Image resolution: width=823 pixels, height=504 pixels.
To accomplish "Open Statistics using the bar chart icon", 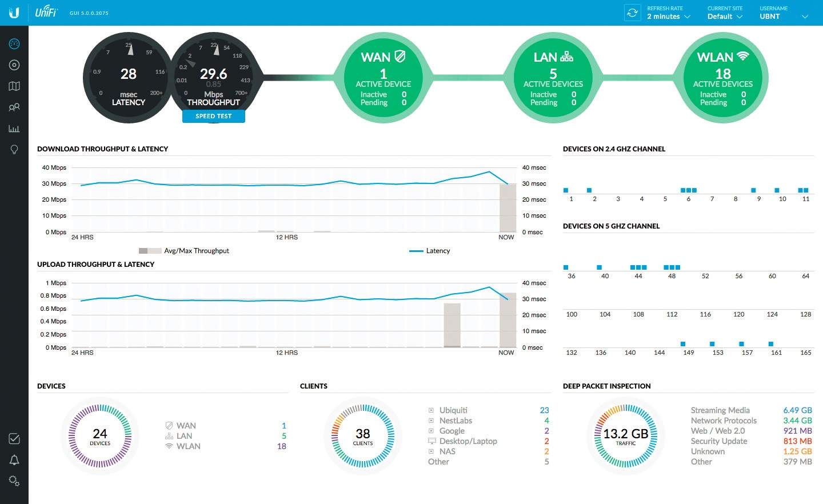I will (14, 128).
